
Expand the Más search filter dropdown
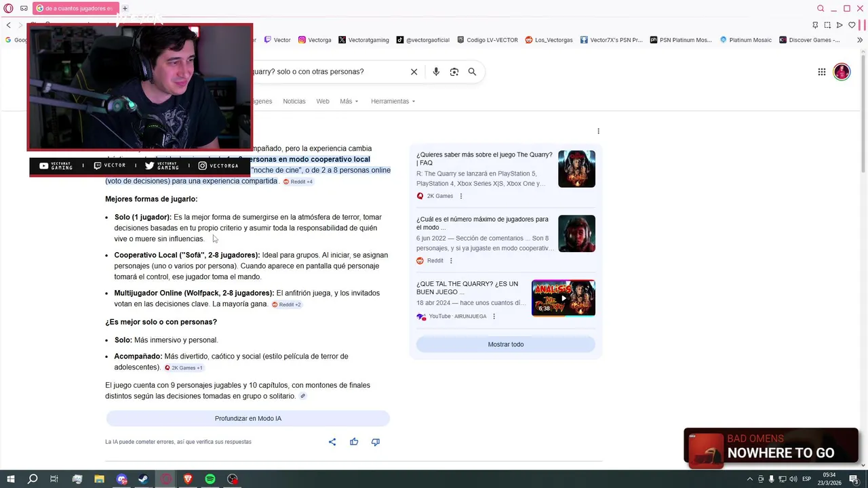pyautogui.click(x=349, y=102)
